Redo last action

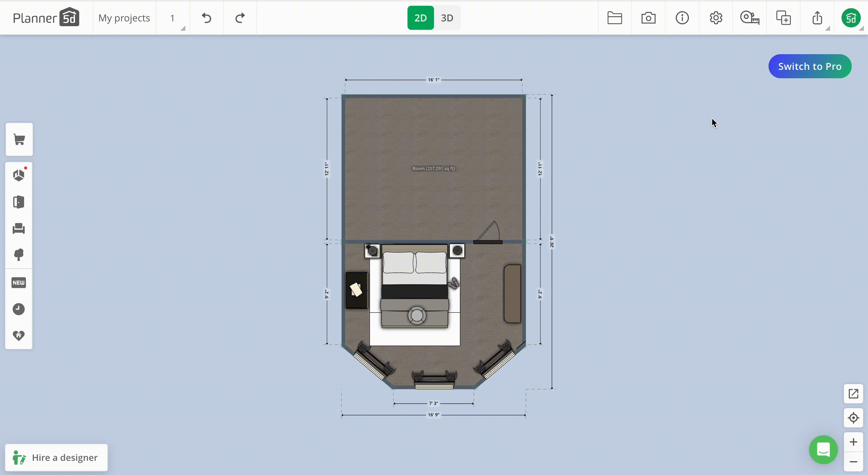240,17
